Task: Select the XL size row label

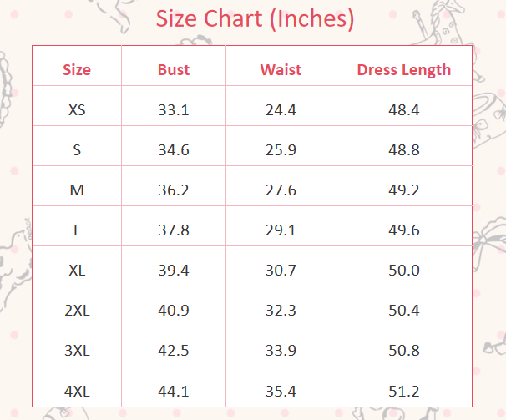Action: (77, 271)
